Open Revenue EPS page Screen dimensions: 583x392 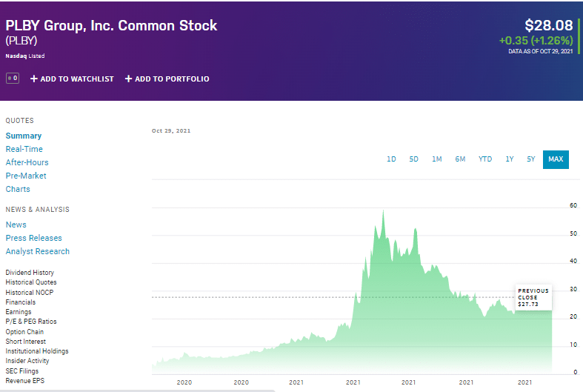[x=25, y=381]
